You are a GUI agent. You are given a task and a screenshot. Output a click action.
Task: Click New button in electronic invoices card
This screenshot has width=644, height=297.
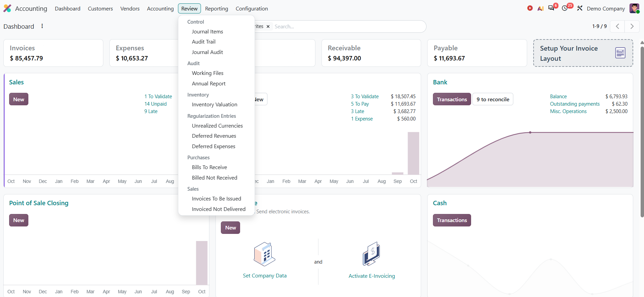(230, 227)
